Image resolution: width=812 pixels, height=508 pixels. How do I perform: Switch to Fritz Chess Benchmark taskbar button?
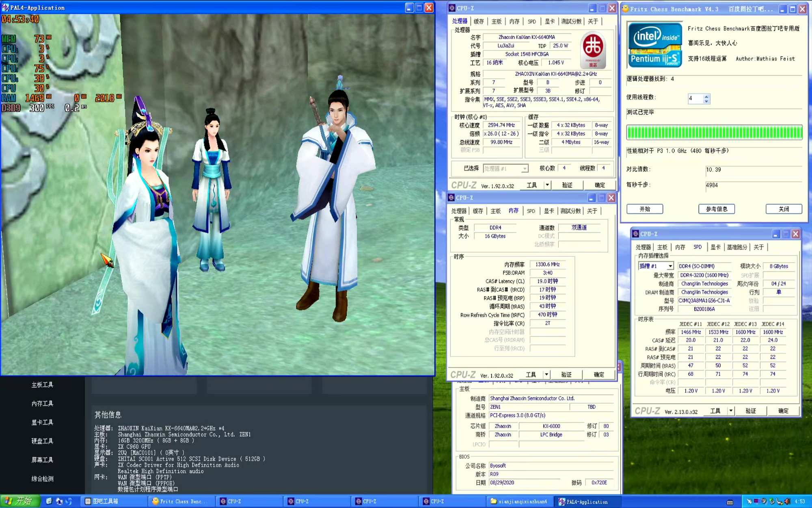182,501
